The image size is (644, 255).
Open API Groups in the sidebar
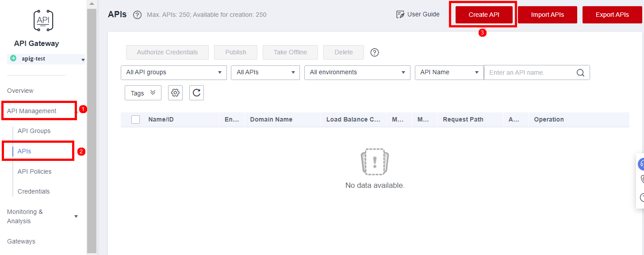click(x=34, y=131)
